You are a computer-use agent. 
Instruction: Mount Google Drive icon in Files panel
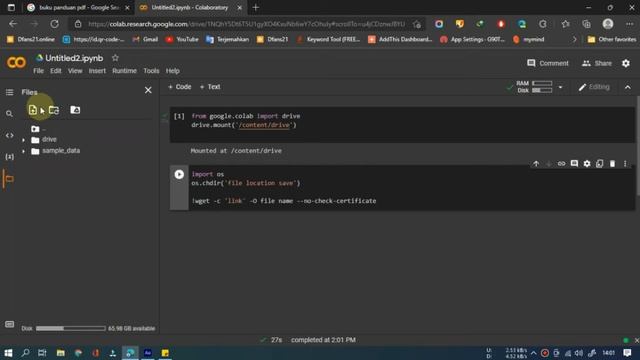pyautogui.click(x=75, y=110)
